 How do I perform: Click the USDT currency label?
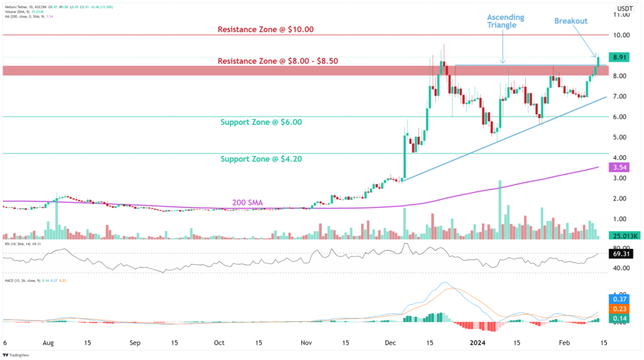[624, 9]
